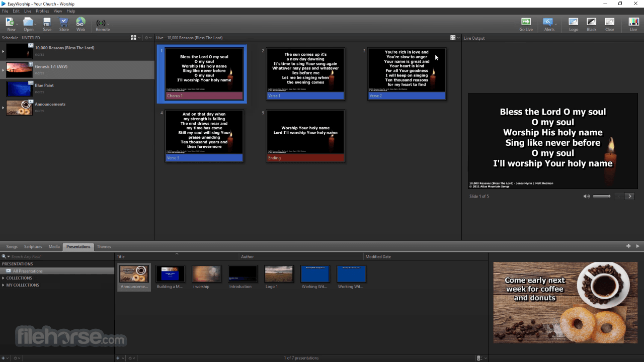This screenshot has width=644, height=362.
Task: Switch to the Media tab
Action: [54, 246]
